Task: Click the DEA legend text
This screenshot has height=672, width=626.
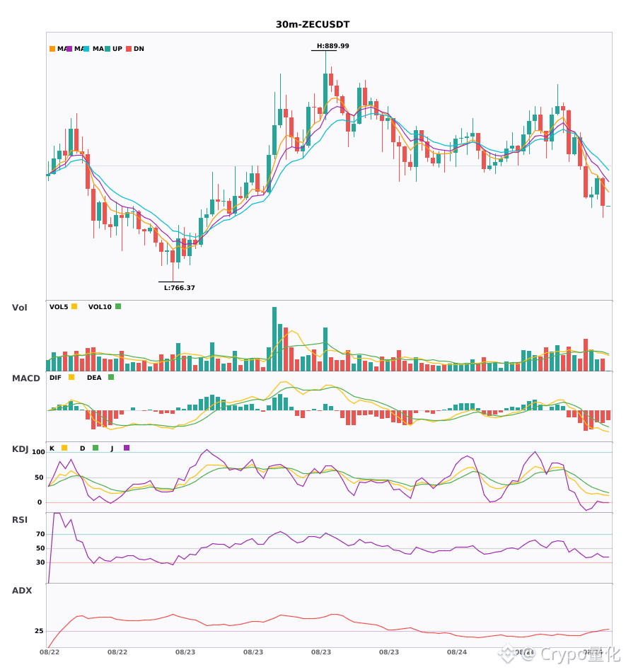Action: (94, 378)
